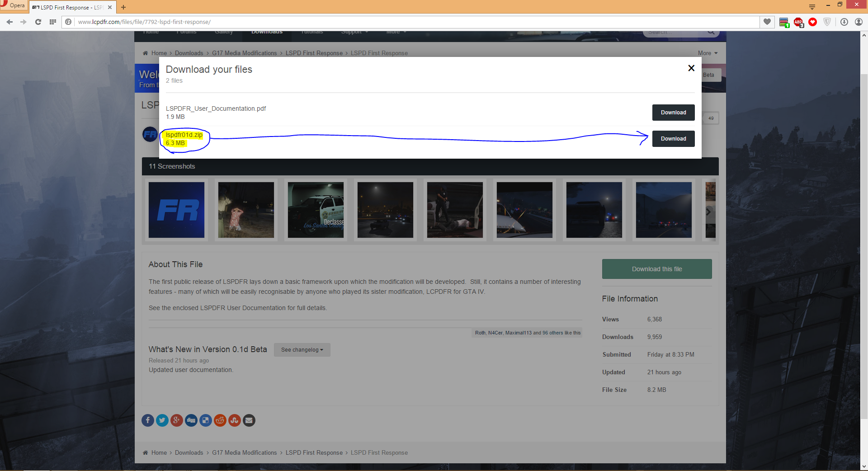868x471 pixels.
Task: Download the lspdfr01d.zip file
Action: tap(674, 139)
